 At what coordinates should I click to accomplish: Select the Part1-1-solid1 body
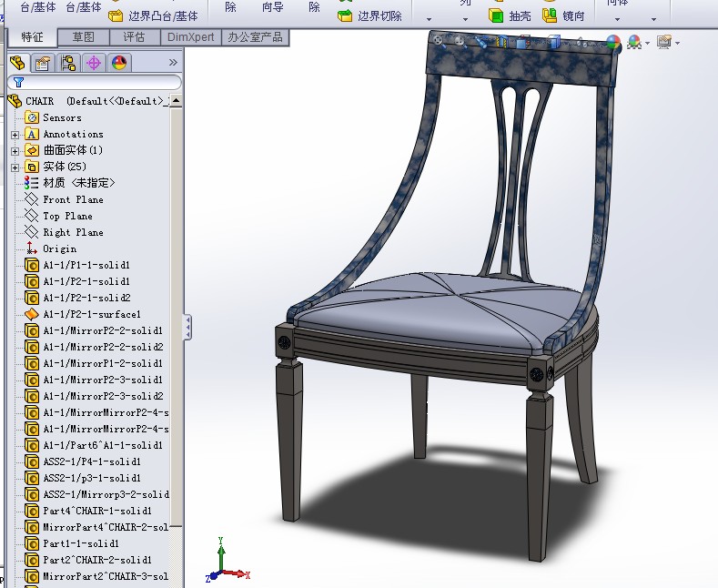point(81,543)
